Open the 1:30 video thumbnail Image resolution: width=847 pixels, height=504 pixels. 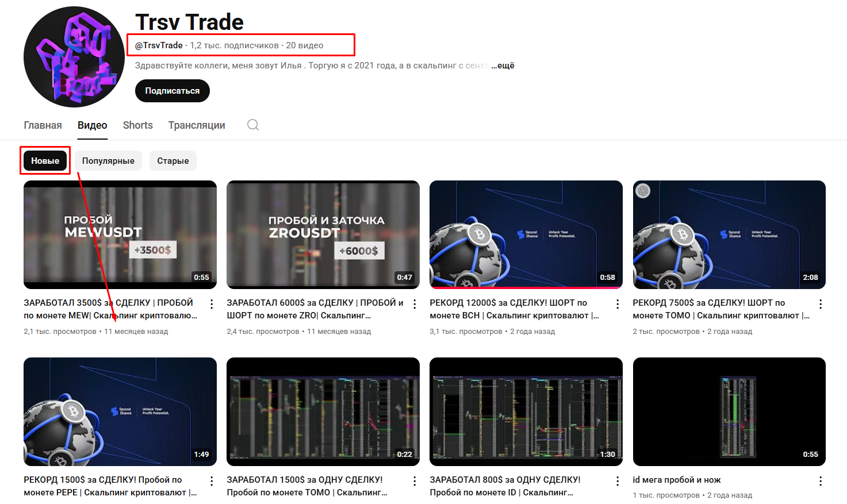coord(526,411)
